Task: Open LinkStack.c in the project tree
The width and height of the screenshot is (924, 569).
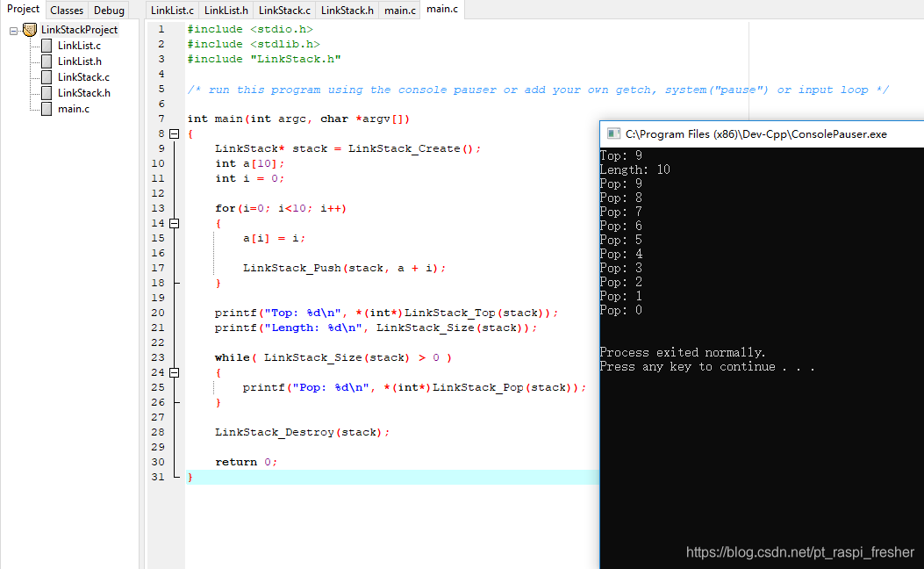Action: pyautogui.click(x=83, y=77)
